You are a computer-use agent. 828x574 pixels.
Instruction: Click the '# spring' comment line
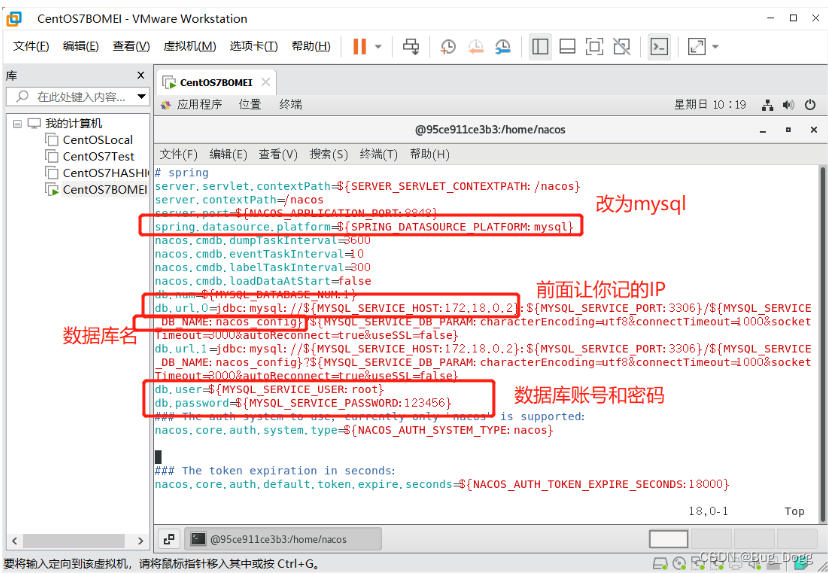click(x=182, y=173)
